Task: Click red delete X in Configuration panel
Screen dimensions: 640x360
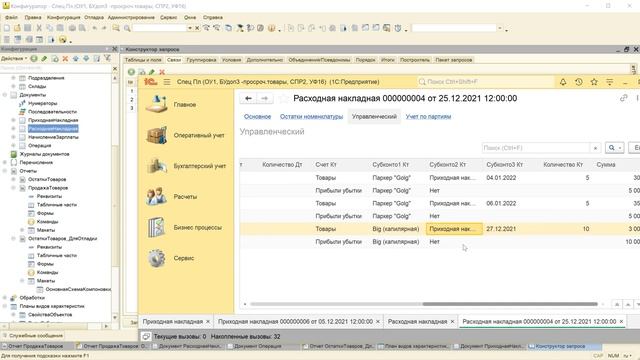Action: [65, 59]
